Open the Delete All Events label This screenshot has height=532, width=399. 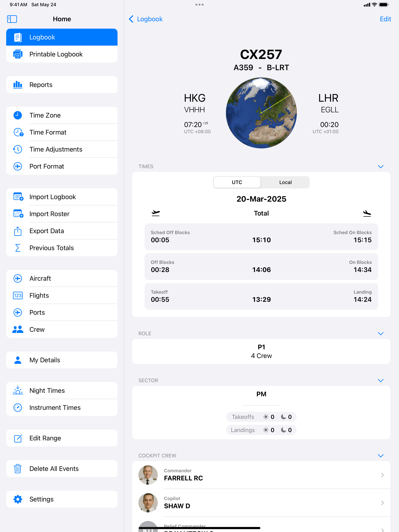(x=54, y=469)
